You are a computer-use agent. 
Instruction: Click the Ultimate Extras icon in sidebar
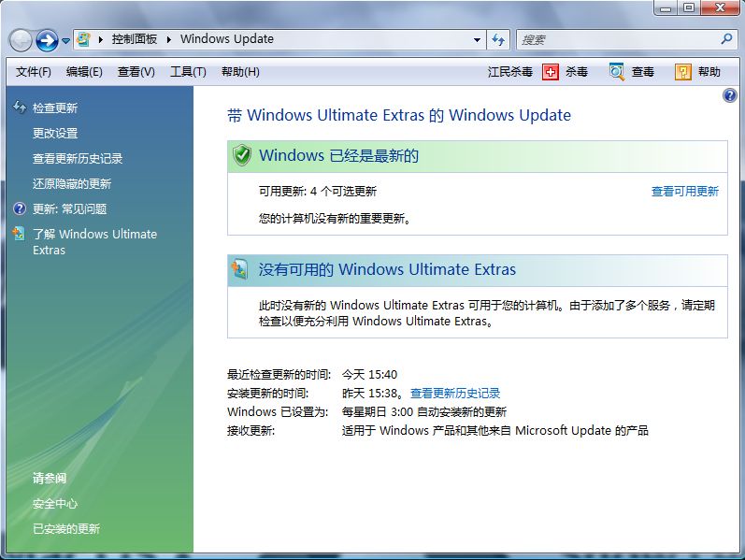(x=19, y=234)
